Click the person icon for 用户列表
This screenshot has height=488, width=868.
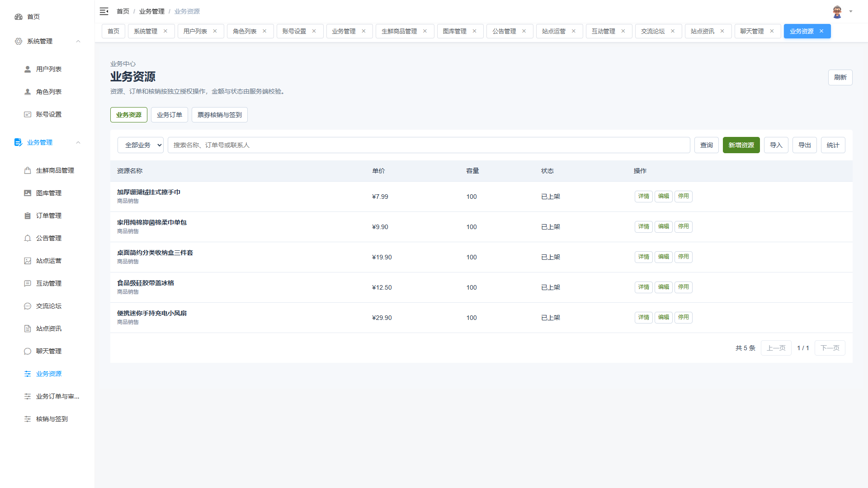coord(28,69)
